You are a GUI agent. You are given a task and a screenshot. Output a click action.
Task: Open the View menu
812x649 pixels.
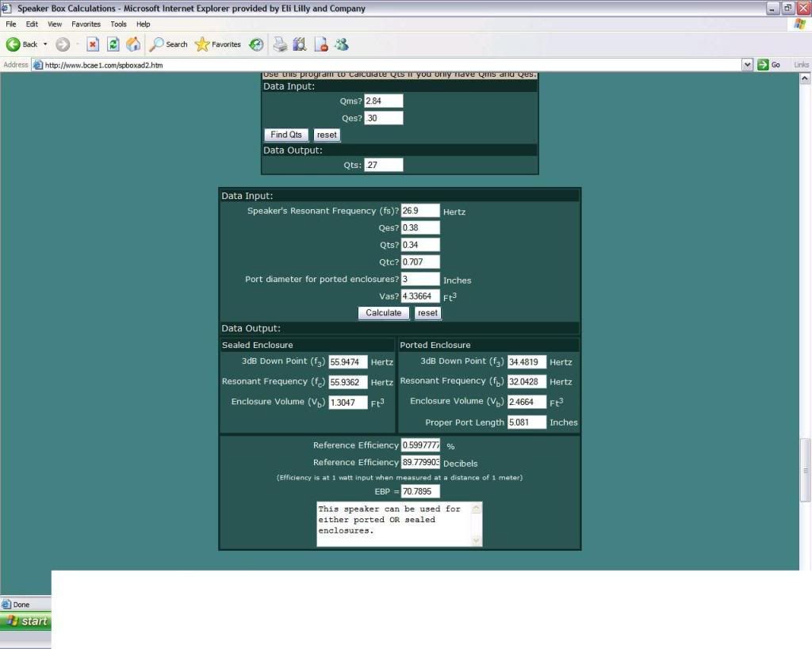pyautogui.click(x=55, y=25)
